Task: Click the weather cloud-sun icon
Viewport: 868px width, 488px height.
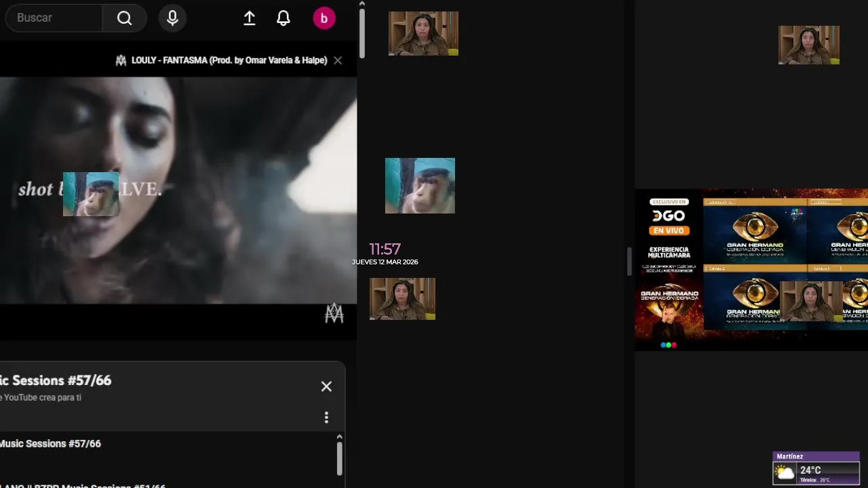Action: pos(785,473)
